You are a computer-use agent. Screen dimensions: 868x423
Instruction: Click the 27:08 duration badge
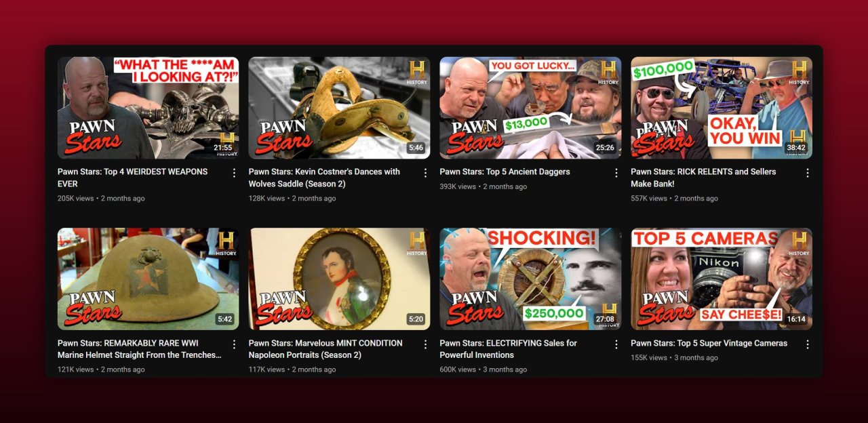tap(605, 319)
